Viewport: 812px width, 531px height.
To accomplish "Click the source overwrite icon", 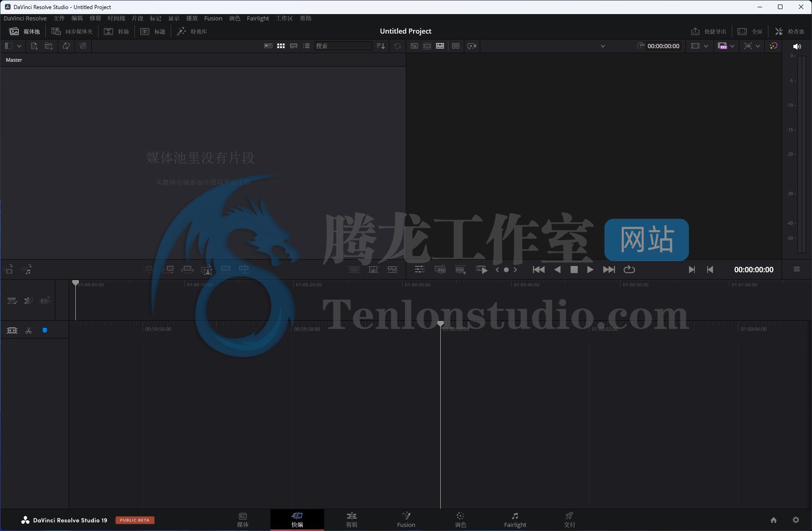I will [244, 270].
